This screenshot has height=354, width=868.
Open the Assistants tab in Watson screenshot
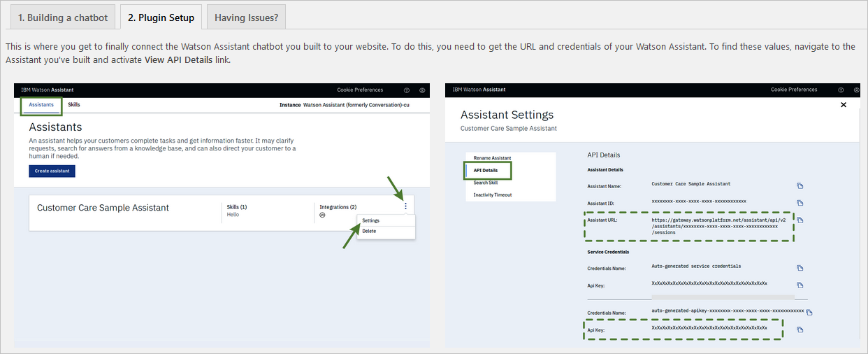tap(41, 105)
